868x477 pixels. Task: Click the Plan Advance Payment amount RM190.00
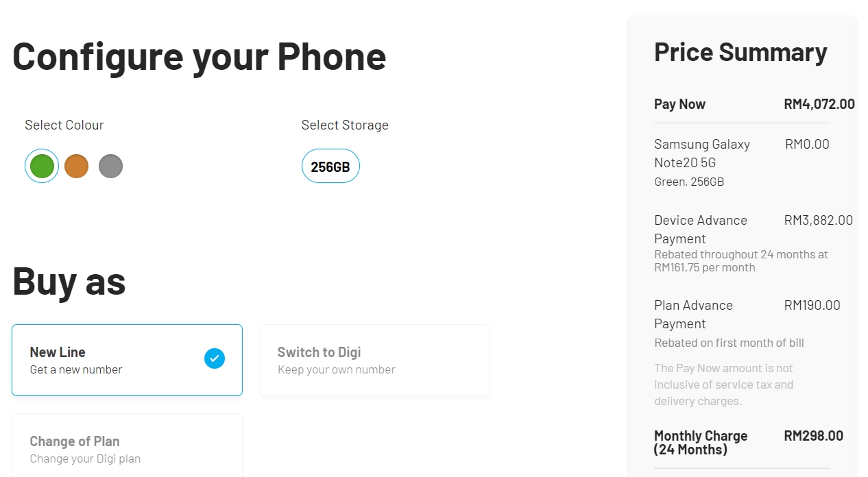[812, 306]
